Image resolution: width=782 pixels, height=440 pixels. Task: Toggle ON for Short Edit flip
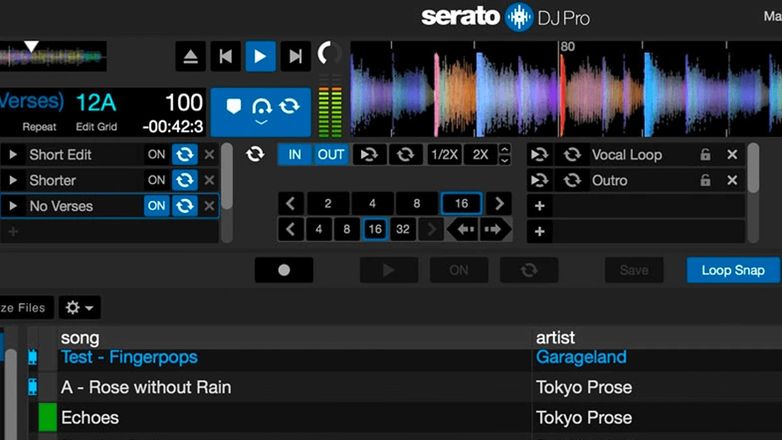point(157,155)
